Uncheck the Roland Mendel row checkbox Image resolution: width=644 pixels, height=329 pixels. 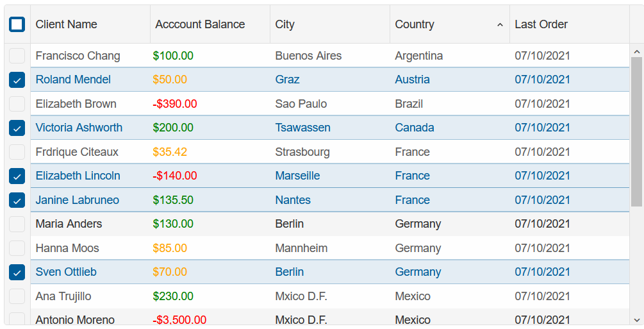click(x=17, y=80)
